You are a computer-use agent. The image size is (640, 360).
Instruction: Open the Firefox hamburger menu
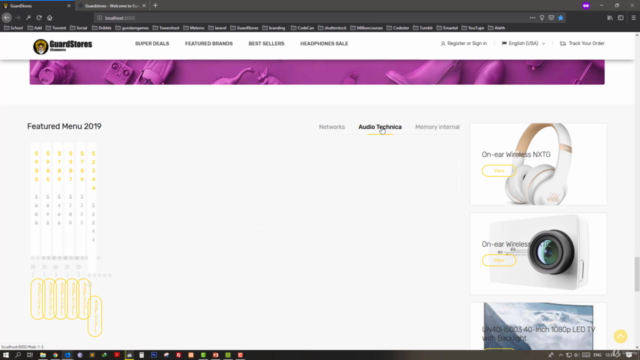[x=633, y=18]
